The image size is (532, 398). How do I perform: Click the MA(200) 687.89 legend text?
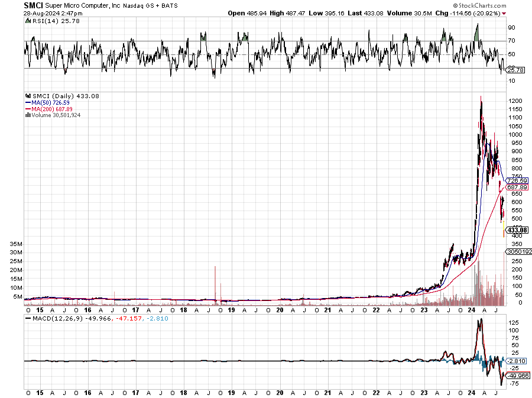(52, 109)
